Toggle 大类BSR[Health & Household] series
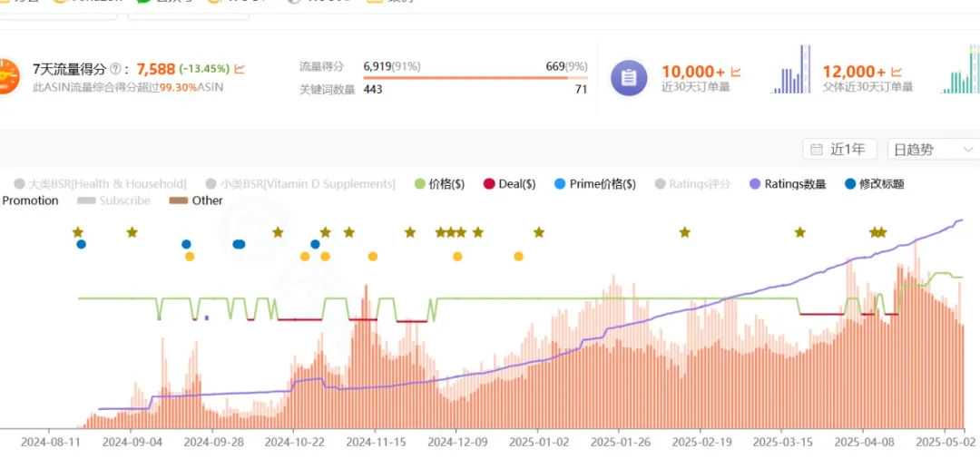Viewport: 980px width, 459px height. (x=100, y=184)
